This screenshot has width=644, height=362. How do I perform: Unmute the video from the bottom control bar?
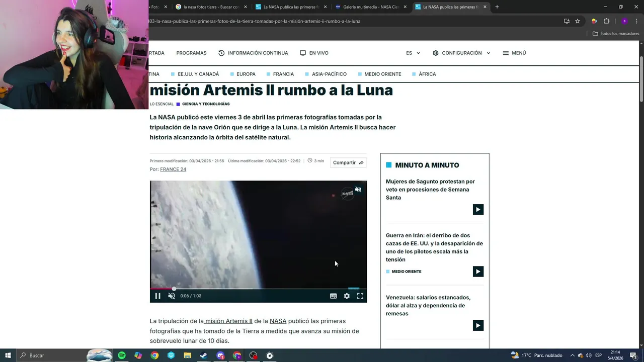tap(172, 296)
